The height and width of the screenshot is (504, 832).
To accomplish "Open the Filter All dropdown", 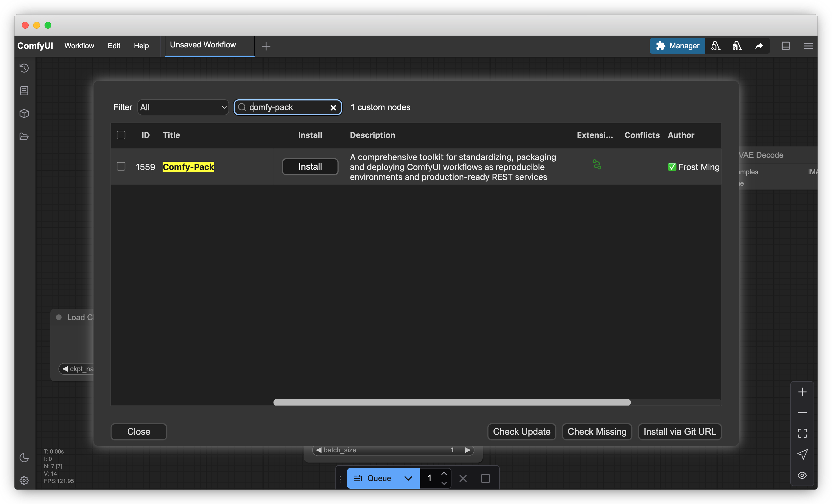I will pos(183,107).
